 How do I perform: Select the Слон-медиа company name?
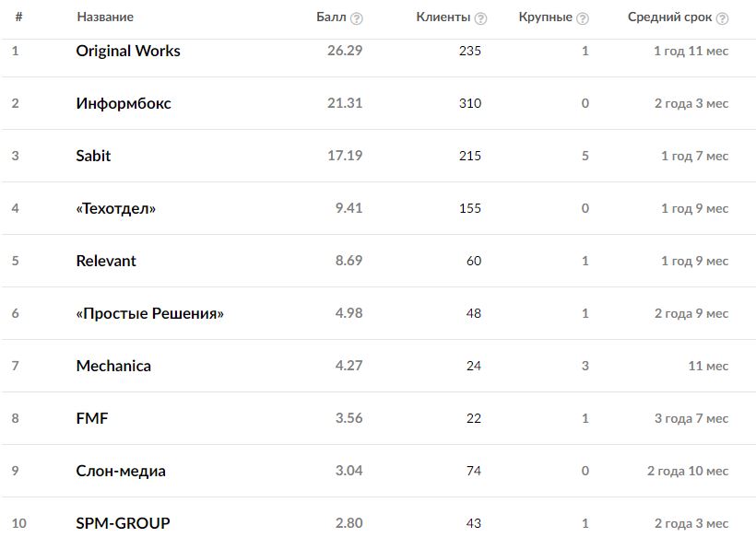tap(121, 471)
